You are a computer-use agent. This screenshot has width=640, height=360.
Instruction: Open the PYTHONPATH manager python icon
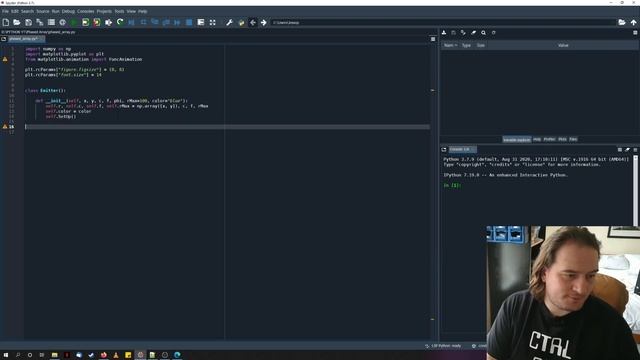click(x=241, y=22)
